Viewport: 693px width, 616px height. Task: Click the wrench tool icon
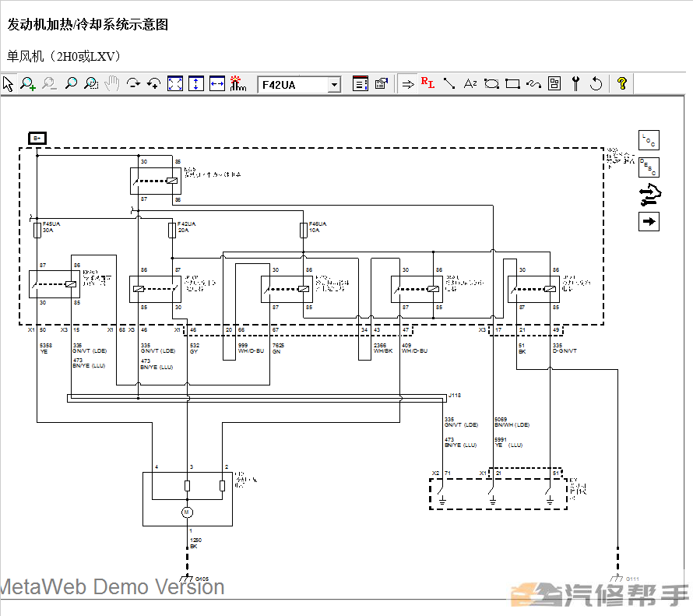575,83
